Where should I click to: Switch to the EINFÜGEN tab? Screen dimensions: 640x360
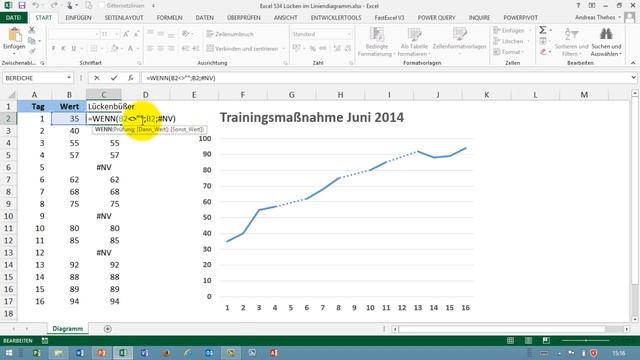tap(78, 18)
